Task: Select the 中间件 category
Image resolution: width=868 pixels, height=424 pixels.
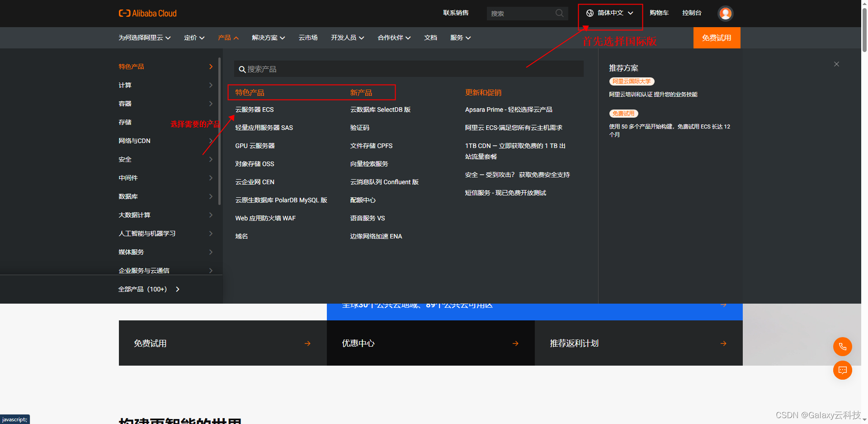Action: click(165, 178)
